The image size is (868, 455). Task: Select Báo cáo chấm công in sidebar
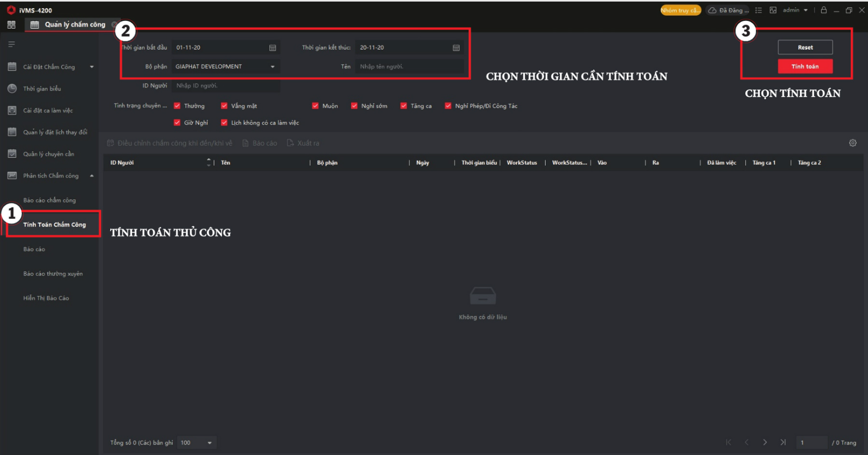coord(49,200)
